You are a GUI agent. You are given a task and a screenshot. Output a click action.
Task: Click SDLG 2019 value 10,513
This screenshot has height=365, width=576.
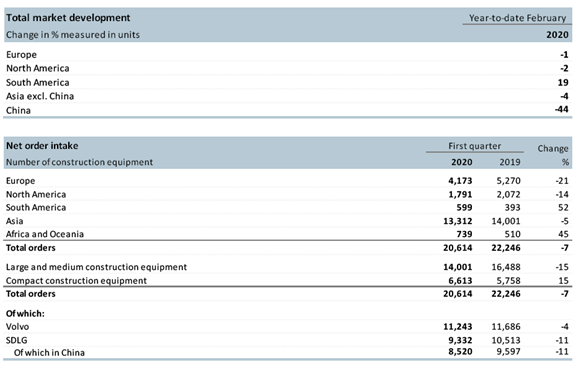coord(506,340)
